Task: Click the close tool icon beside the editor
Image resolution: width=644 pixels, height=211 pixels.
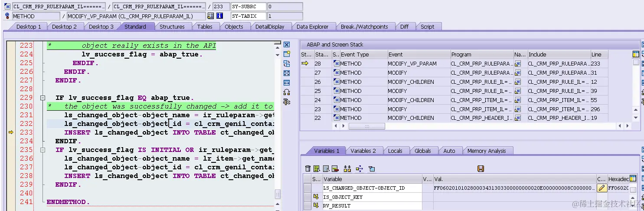Action: click(287, 45)
